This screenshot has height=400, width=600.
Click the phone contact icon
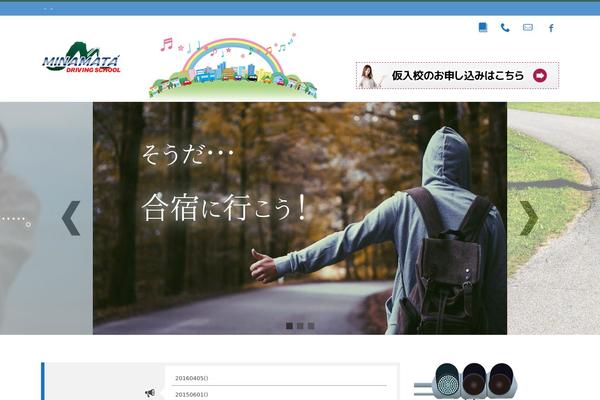505,28
